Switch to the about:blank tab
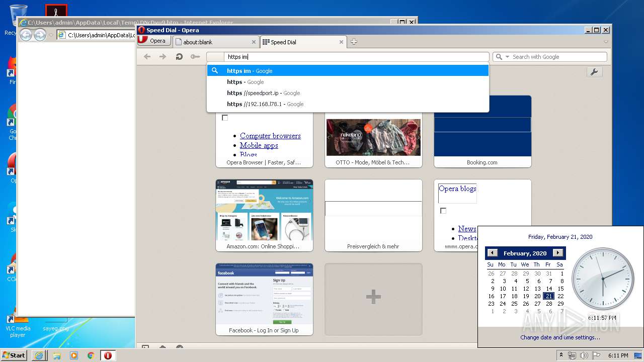 coord(216,42)
